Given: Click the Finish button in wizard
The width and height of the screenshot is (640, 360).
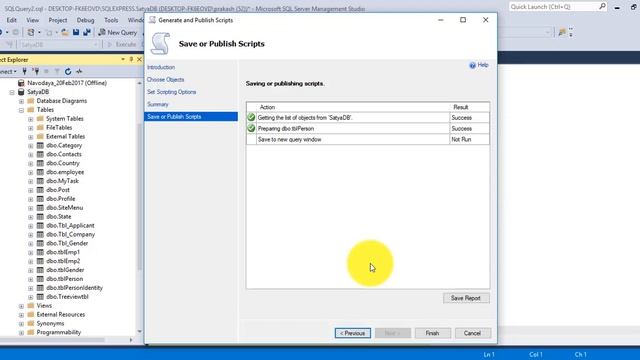Looking at the screenshot, I should point(433,333).
